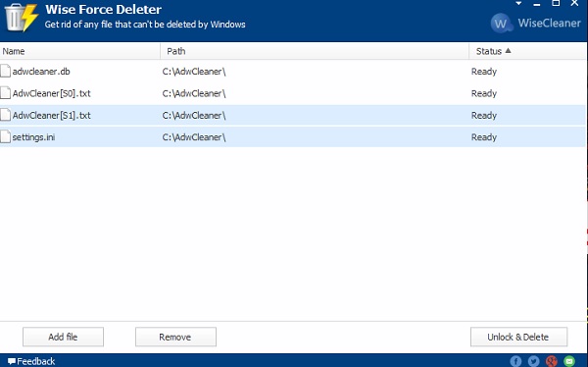Open the Feedback link
Image resolution: width=588 pixels, height=367 pixels.
coord(32,361)
